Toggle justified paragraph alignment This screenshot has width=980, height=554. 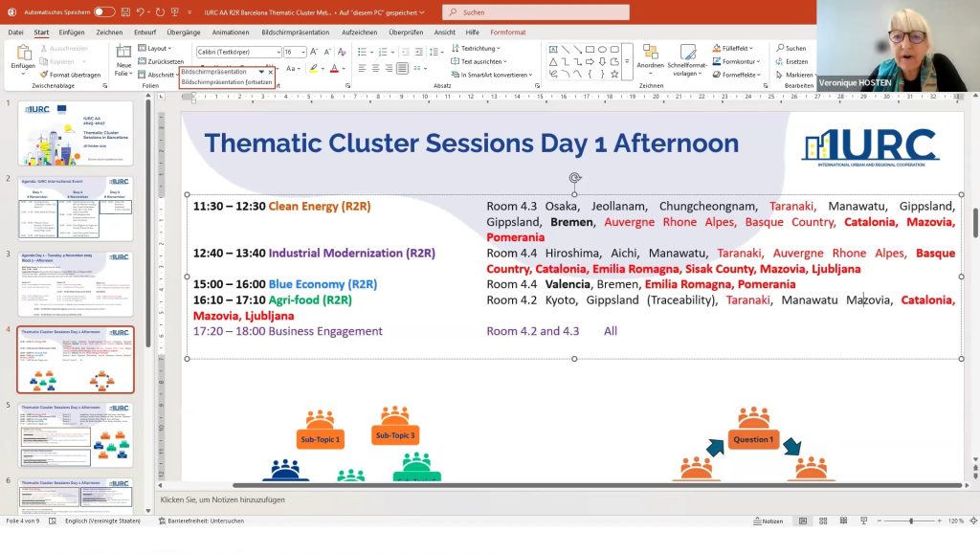click(402, 69)
